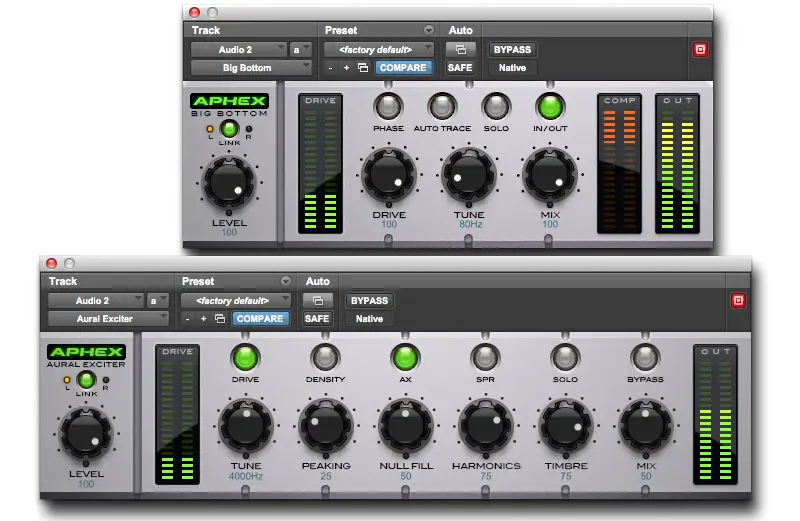The width and height of the screenshot is (800, 521).
Task: Click the Mix knob in Big Bottom
Action: [549, 176]
